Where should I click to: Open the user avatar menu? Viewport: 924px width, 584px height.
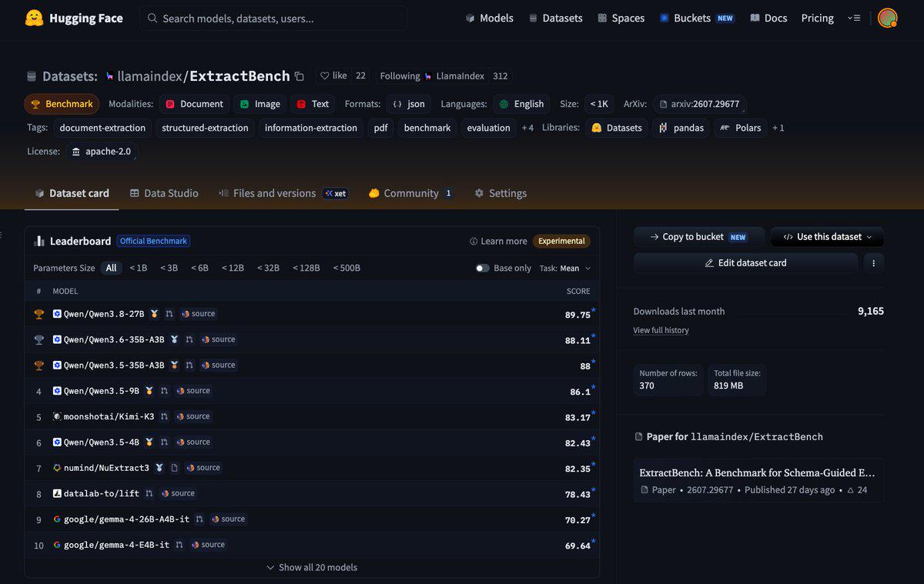pos(888,18)
